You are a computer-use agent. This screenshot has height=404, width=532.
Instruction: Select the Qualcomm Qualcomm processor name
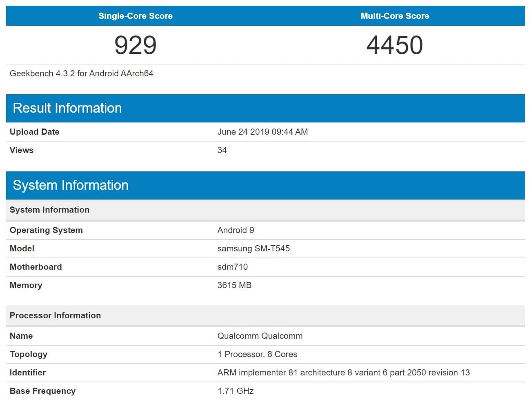pos(260,336)
